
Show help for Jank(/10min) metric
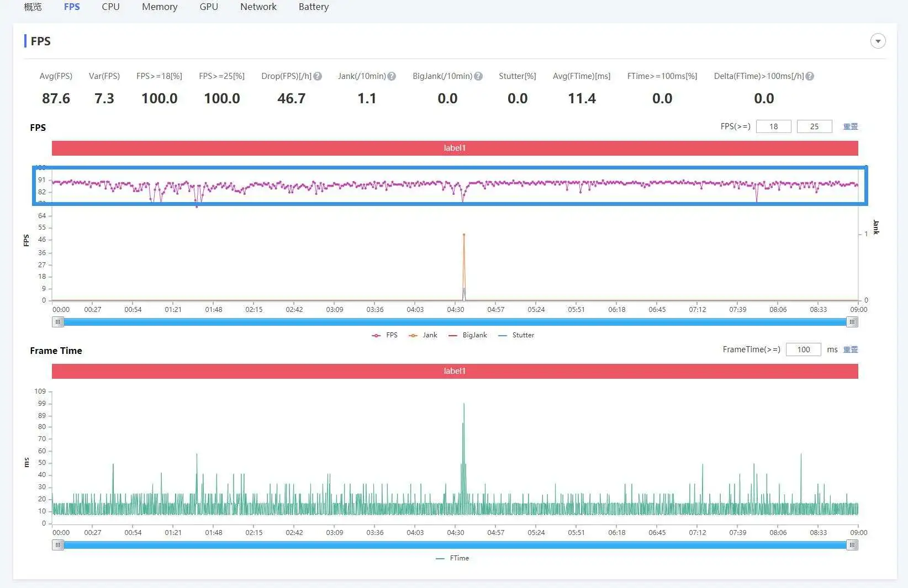click(x=392, y=76)
